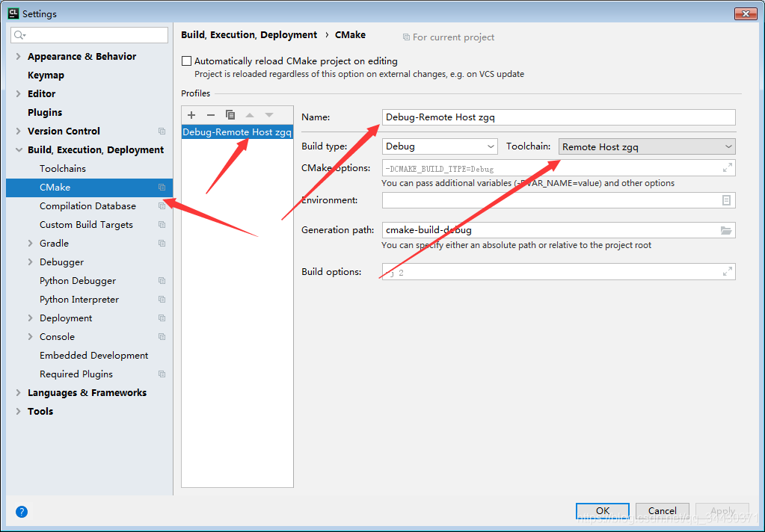Click the OK button
This screenshot has height=532, width=765.
(x=603, y=510)
